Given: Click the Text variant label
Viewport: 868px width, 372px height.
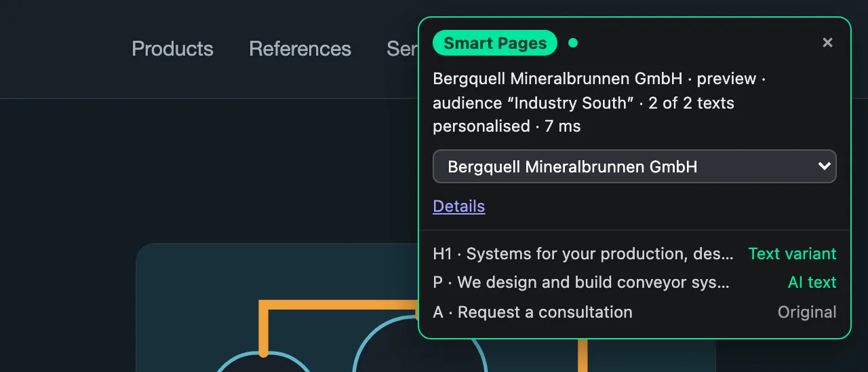Looking at the screenshot, I should pos(792,254).
